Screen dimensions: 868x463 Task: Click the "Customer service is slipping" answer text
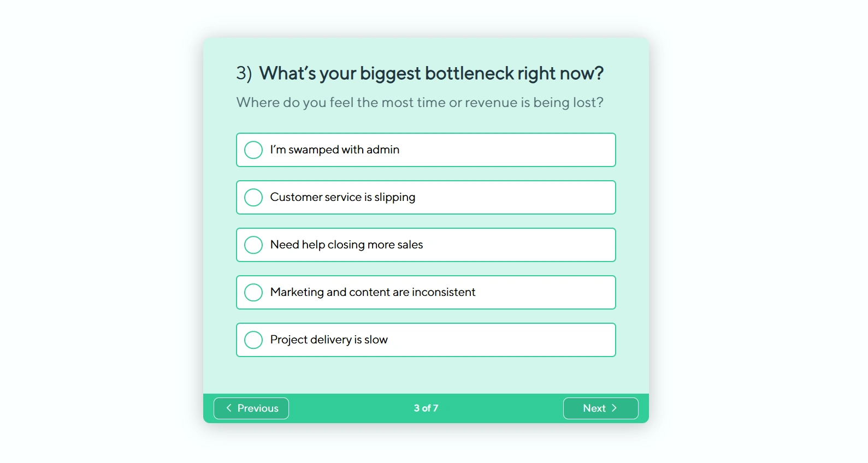click(x=343, y=197)
